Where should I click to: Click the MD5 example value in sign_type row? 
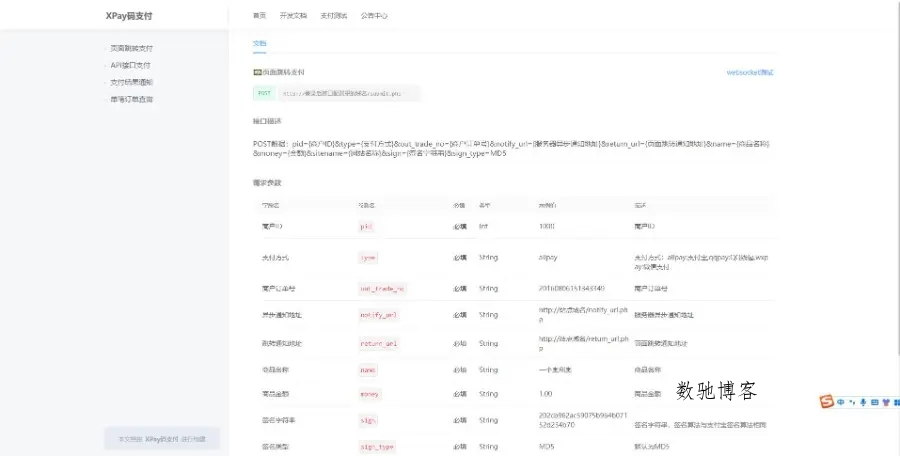[546, 447]
